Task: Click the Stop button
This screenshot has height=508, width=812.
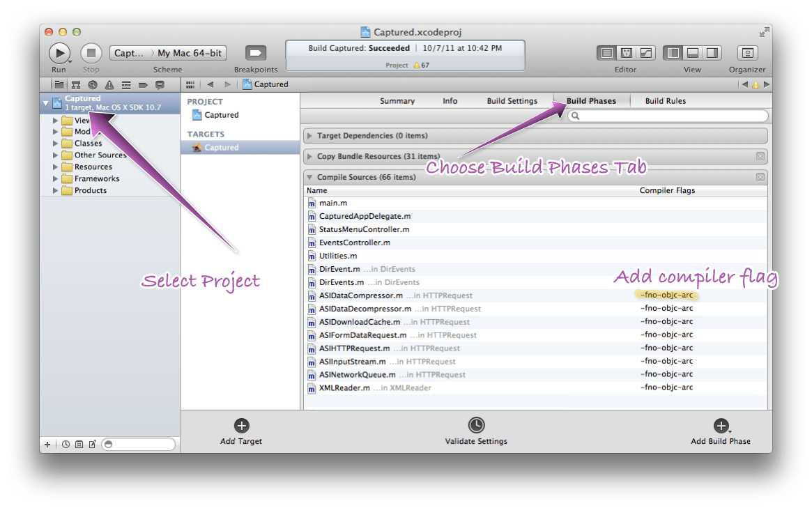Action: coord(91,53)
